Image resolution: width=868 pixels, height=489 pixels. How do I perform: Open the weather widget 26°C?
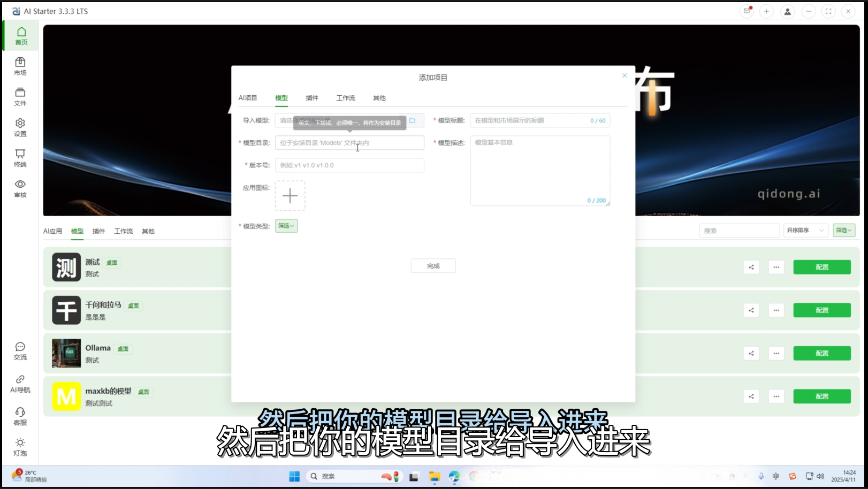(29, 476)
